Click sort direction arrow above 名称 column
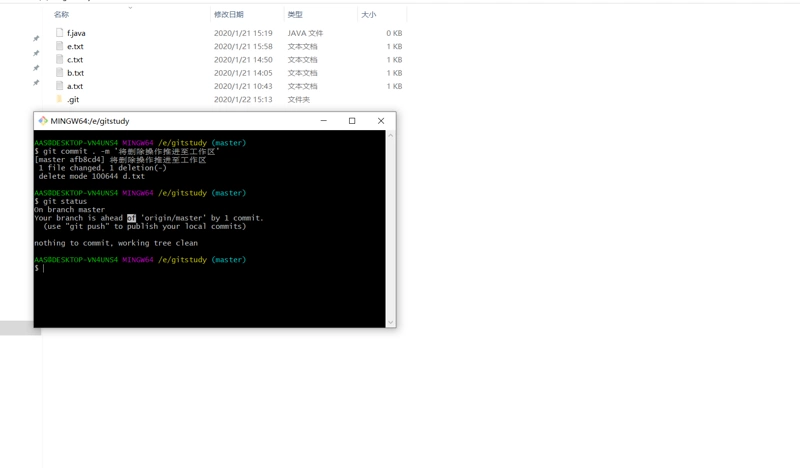800x468 pixels. click(x=130, y=8)
